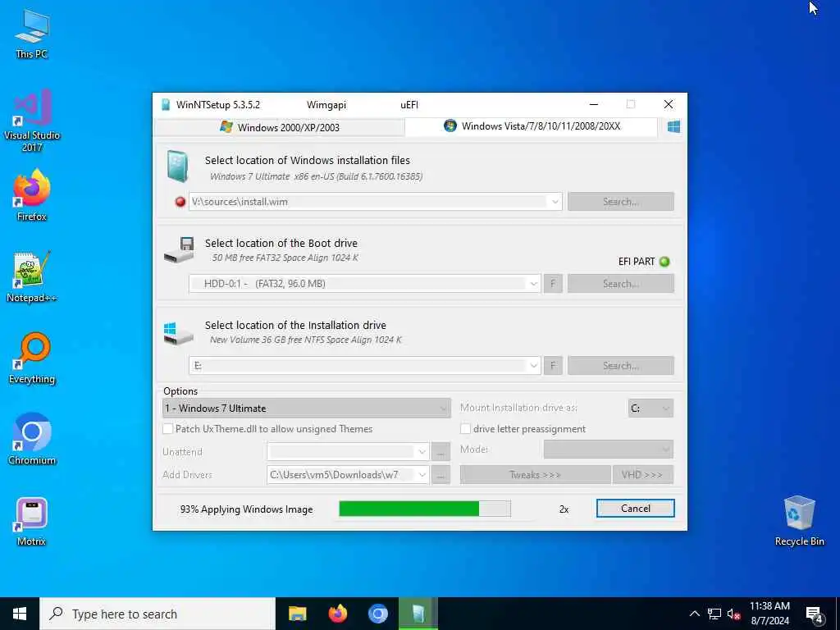Click Search for Boot drive location
The image size is (840, 630).
pos(621,284)
